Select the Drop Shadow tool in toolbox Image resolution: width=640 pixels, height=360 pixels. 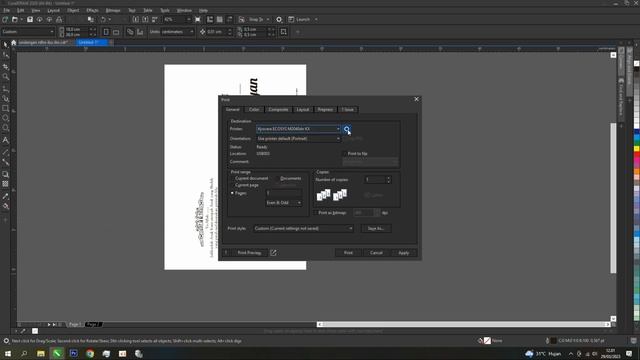pyautogui.click(x=5, y=174)
